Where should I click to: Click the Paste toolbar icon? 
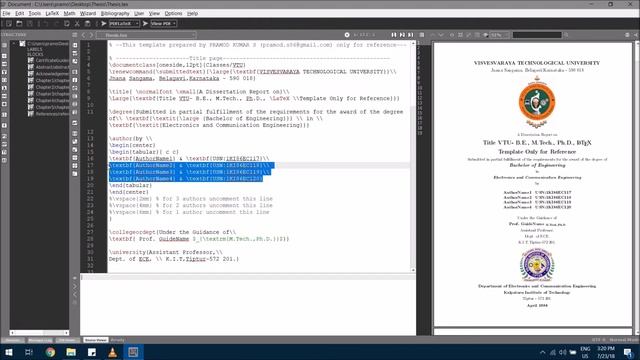click(x=87, y=24)
